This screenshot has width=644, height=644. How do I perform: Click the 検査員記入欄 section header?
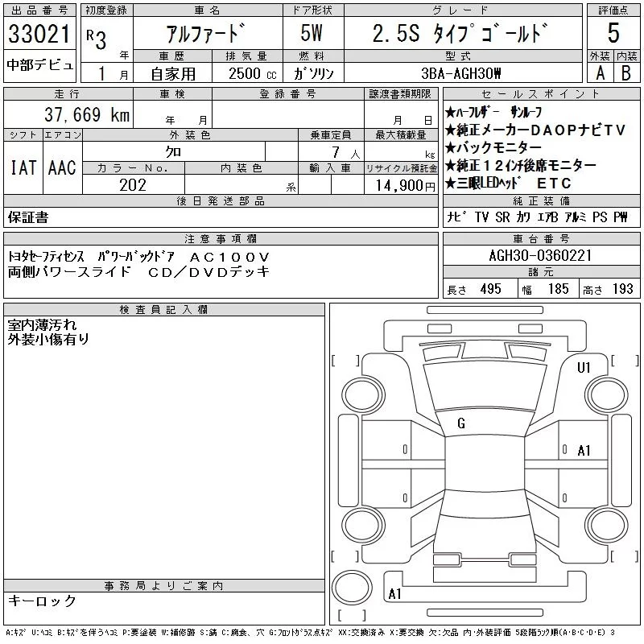(164, 309)
